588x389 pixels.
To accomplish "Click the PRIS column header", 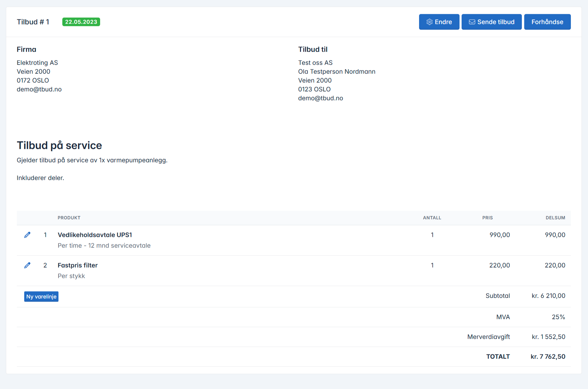I will [487, 218].
